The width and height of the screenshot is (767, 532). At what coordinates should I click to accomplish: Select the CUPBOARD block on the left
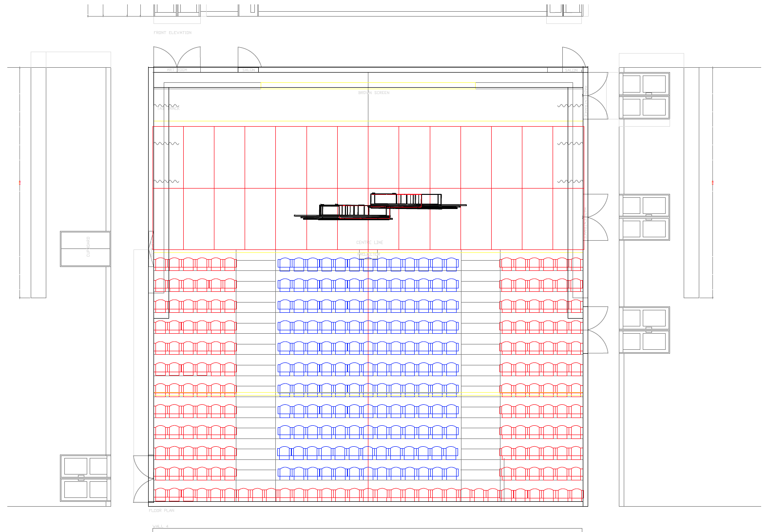coord(85,248)
